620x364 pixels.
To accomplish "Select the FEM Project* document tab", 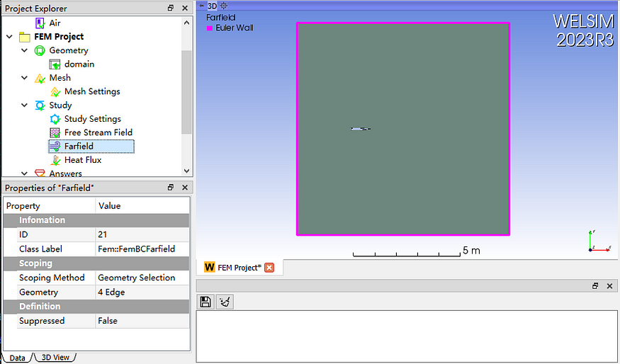I will tap(239, 268).
